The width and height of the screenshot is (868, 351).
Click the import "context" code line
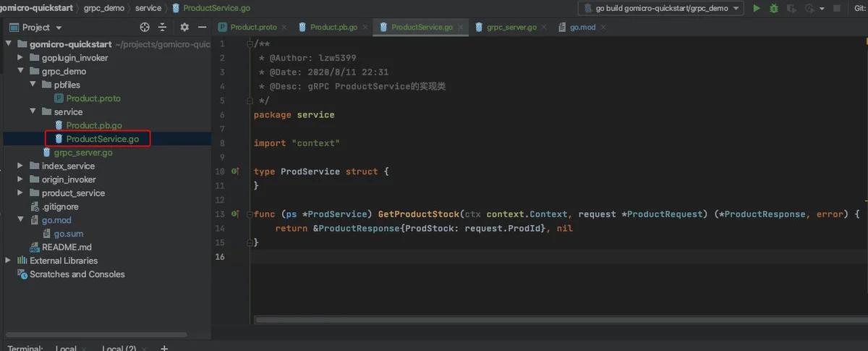(x=297, y=143)
